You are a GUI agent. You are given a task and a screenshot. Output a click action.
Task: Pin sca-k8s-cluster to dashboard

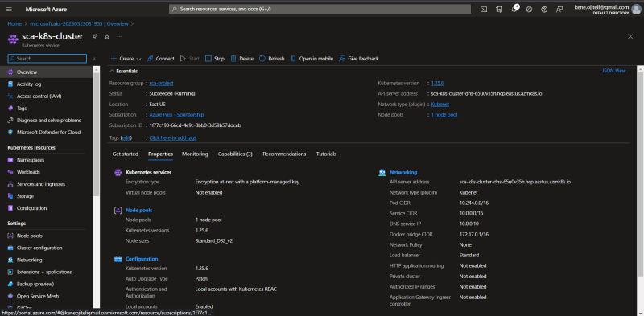(x=95, y=36)
